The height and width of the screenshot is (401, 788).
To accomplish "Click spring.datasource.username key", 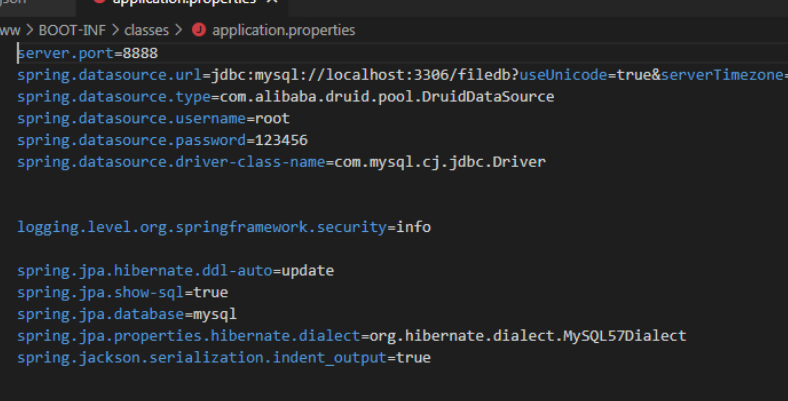I will click(x=132, y=119).
